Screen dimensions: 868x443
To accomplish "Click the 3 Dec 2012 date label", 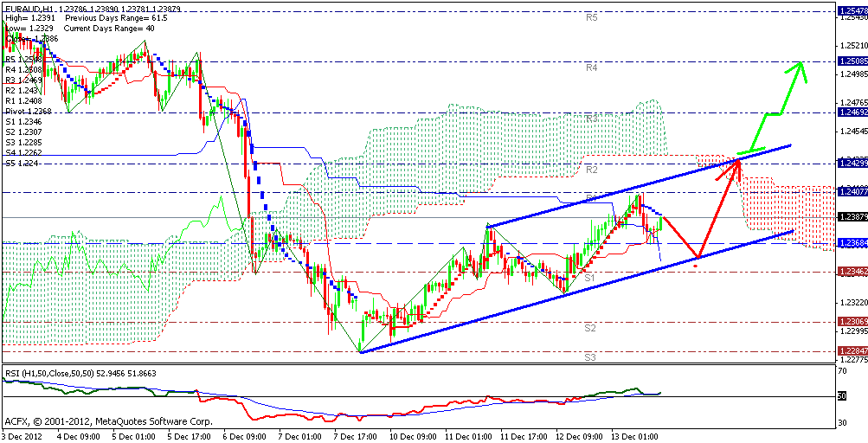I will click(x=22, y=437).
